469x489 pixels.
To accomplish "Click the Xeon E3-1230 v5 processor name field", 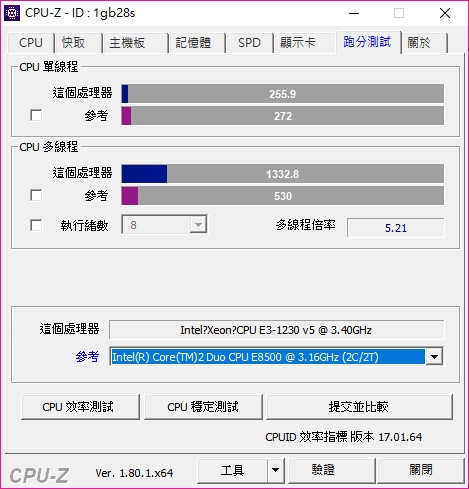I will (x=276, y=330).
